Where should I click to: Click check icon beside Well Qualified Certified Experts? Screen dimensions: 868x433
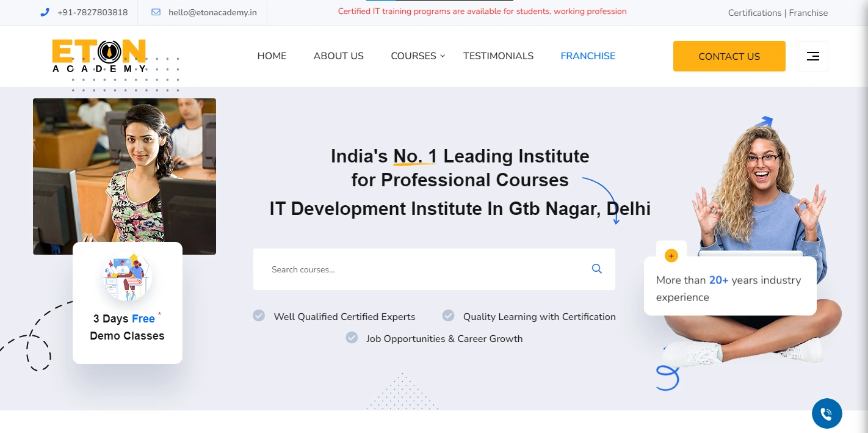pyautogui.click(x=259, y=316)
